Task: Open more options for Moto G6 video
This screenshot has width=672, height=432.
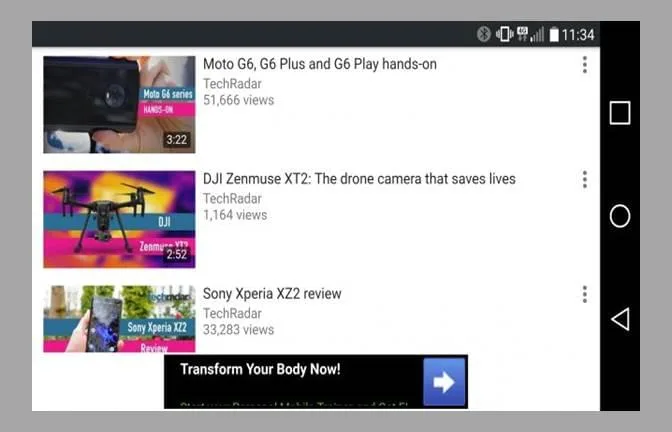Action: 585,65
